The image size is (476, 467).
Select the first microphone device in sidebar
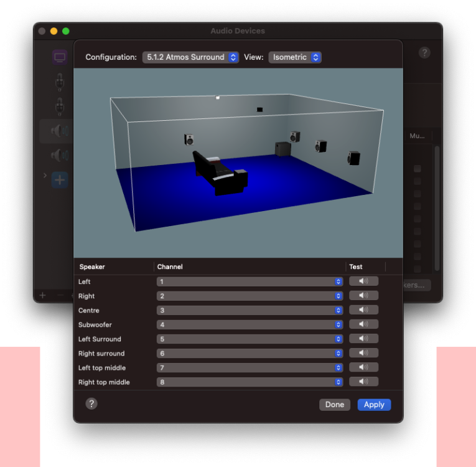60,82
